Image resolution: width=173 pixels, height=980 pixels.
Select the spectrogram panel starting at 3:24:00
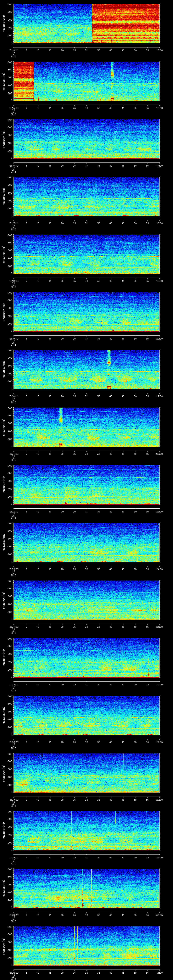pos(87,600)
